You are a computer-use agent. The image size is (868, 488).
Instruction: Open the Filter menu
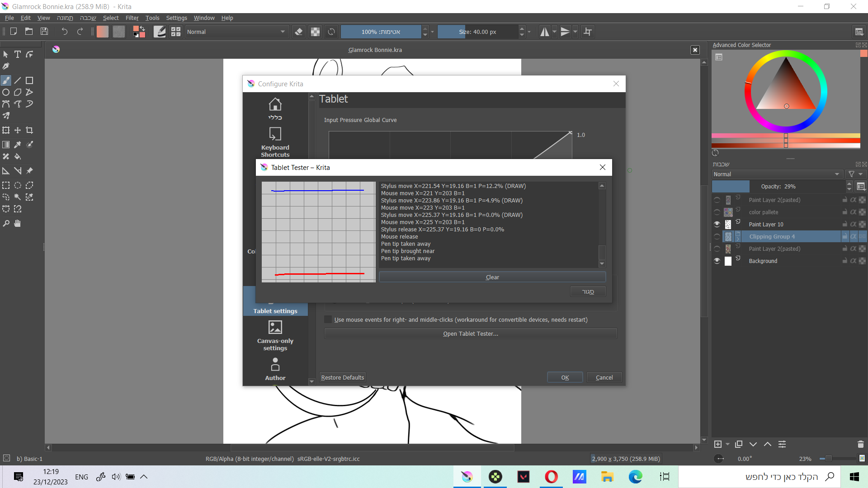(x=132, y=18)
